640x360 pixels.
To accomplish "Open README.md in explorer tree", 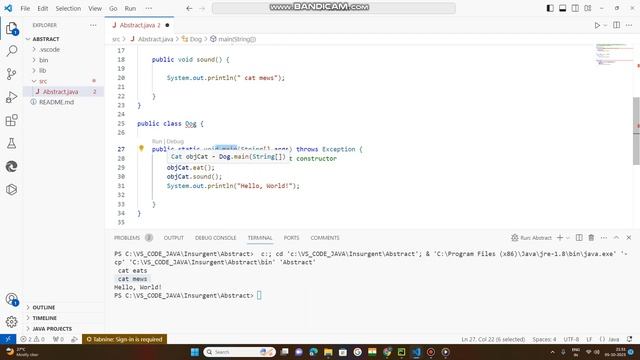I will point(56,102).
